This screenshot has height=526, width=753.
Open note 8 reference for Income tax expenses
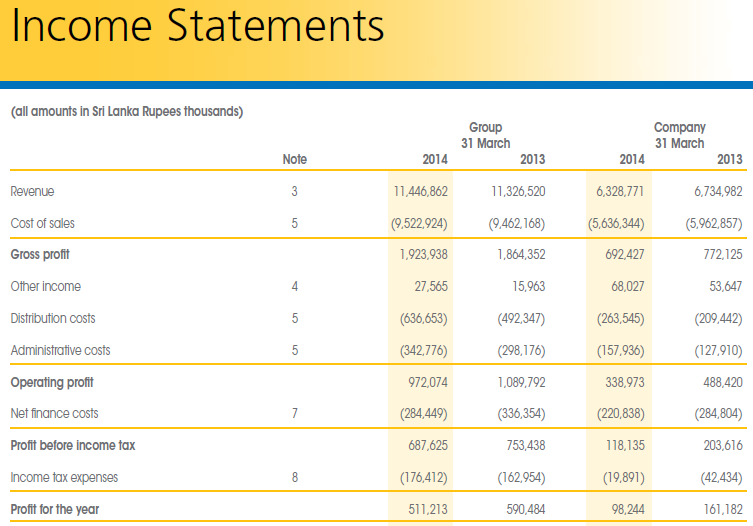pos(294,477)
